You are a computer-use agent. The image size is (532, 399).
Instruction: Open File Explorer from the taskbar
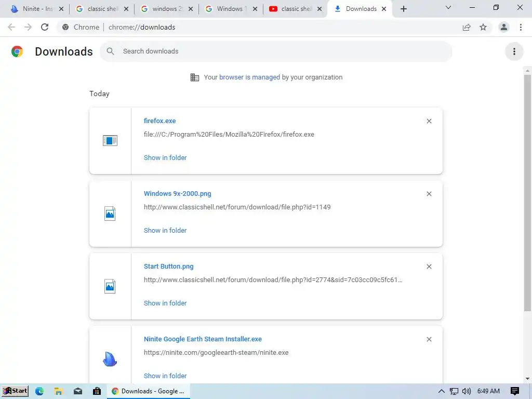click(x=58, y=391)
